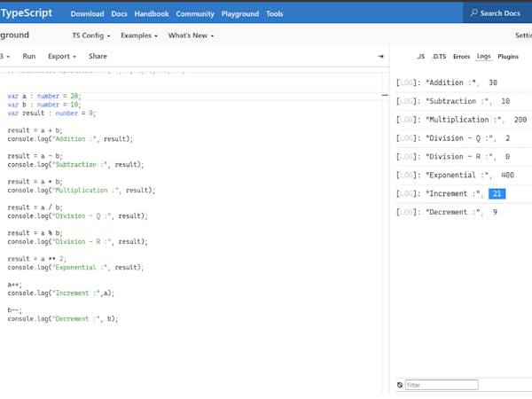Open the Playground navigation link
Screen dimensions: 532x399
[x=240, y=14]
